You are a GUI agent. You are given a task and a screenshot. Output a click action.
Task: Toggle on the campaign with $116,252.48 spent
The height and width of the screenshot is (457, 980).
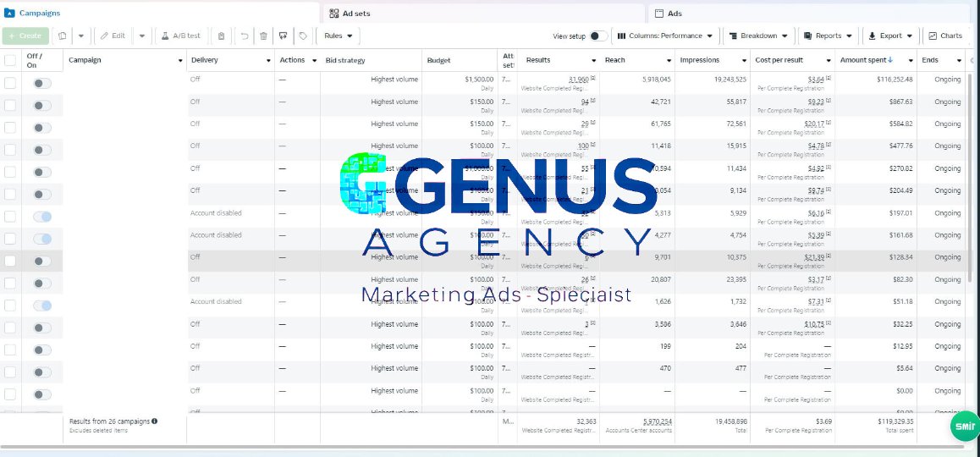tap(41, 83)
